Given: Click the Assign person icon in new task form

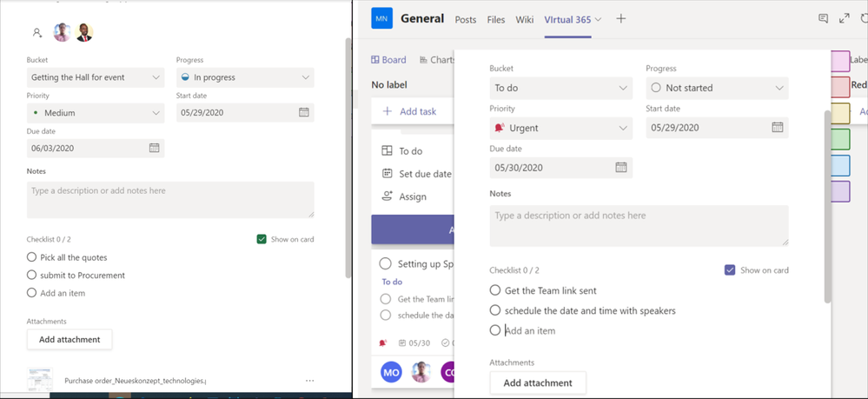Looking at the screenshot, I should click(387, 196).
